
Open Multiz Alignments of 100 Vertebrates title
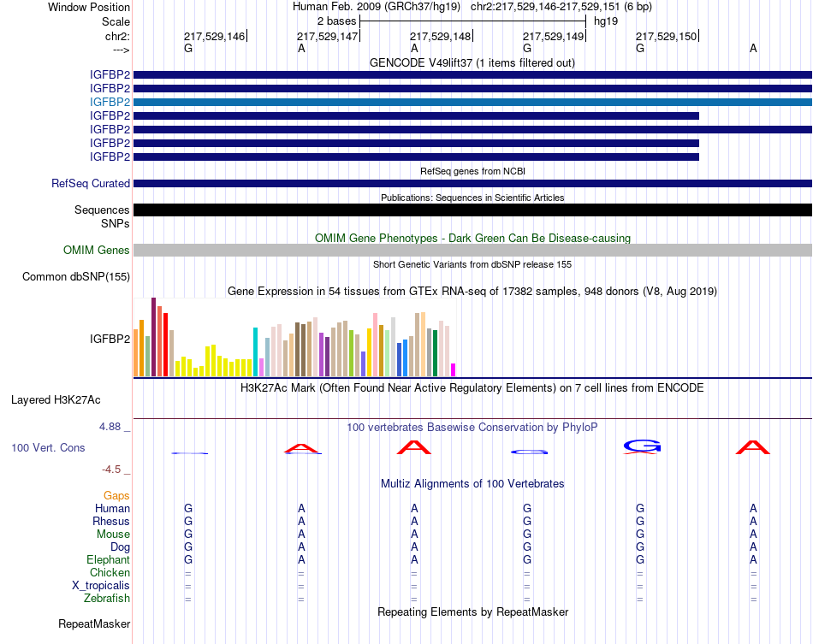click(x=472, y=484)
